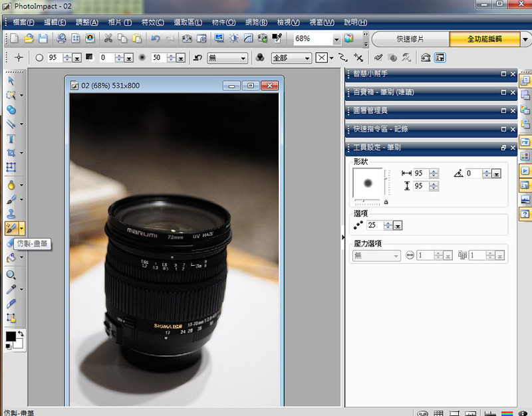Select the Paintbrush tool
The image size is (532, 416).
coord(11,199)
